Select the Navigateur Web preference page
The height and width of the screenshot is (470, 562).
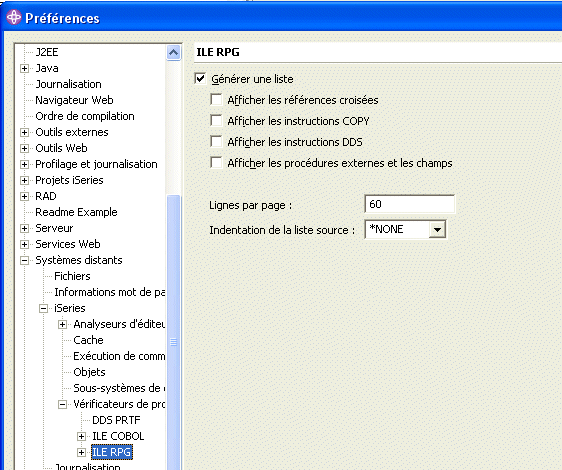pyautogui.click(x=74, y=100)
